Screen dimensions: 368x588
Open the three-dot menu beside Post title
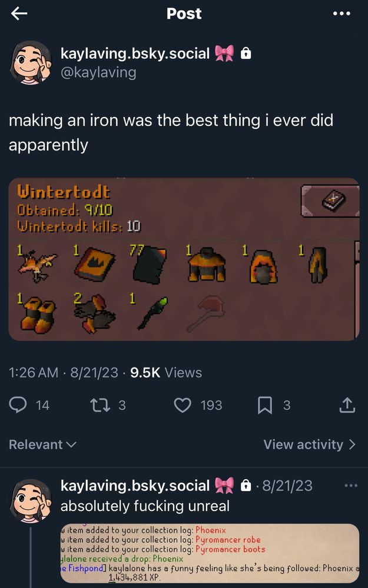[x=342, y=14]
